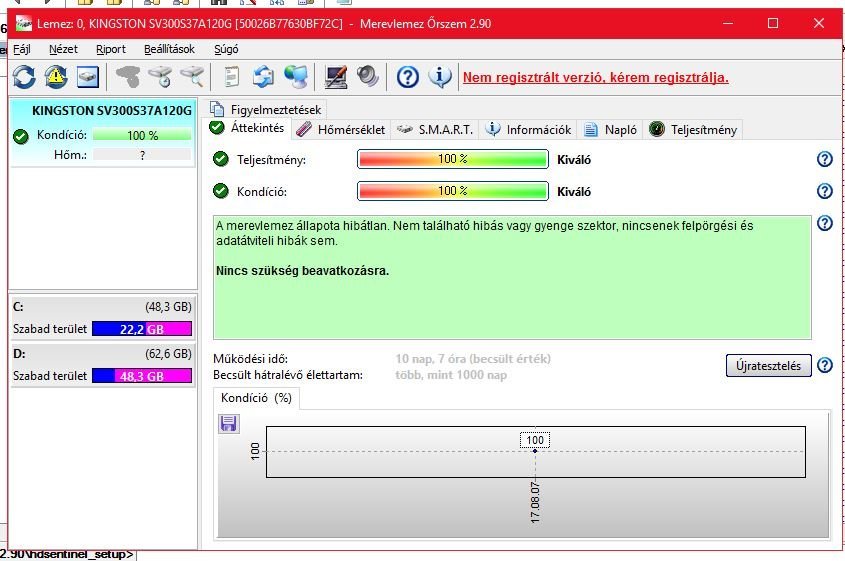The height and width of the screenshot is (561, 845).
Task: Click help icon beside Teljesítmény bar
Action: click(825, 160)
